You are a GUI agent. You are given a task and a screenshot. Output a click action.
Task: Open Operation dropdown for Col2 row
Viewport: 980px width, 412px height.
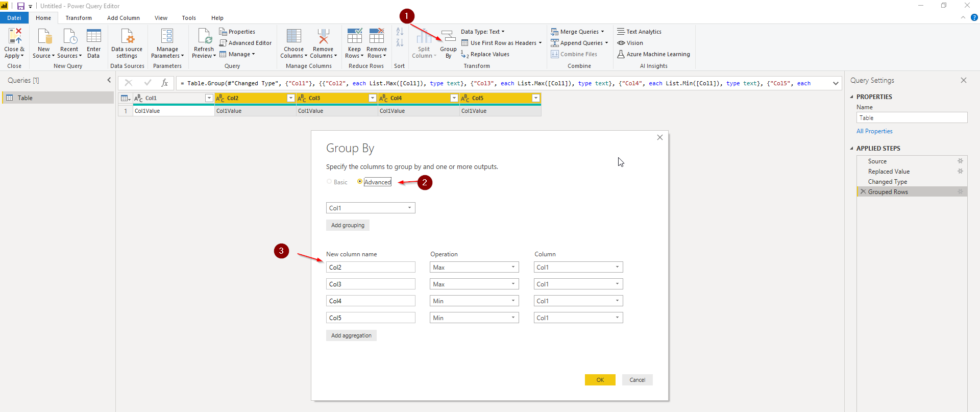pos(474,267)
